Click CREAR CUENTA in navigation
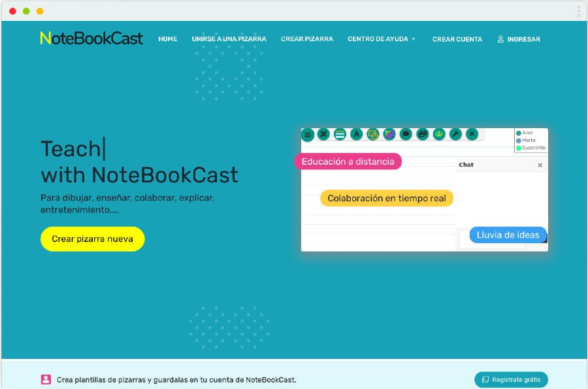 (457, 39)
